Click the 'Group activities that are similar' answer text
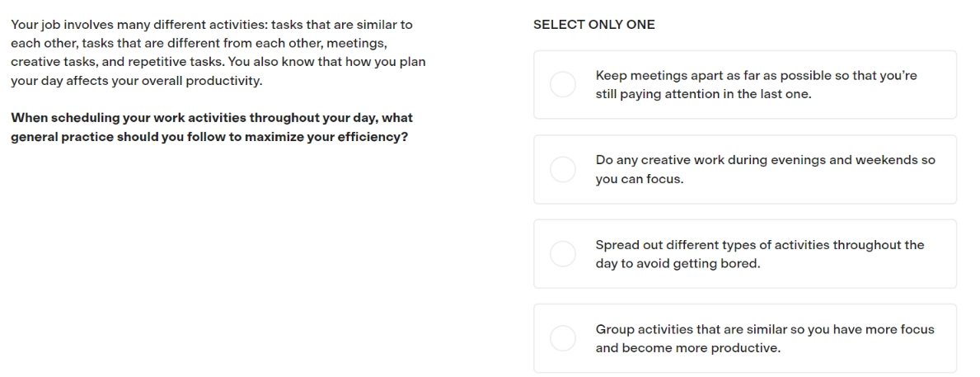980x377 pixels. (x=765, y=338)
